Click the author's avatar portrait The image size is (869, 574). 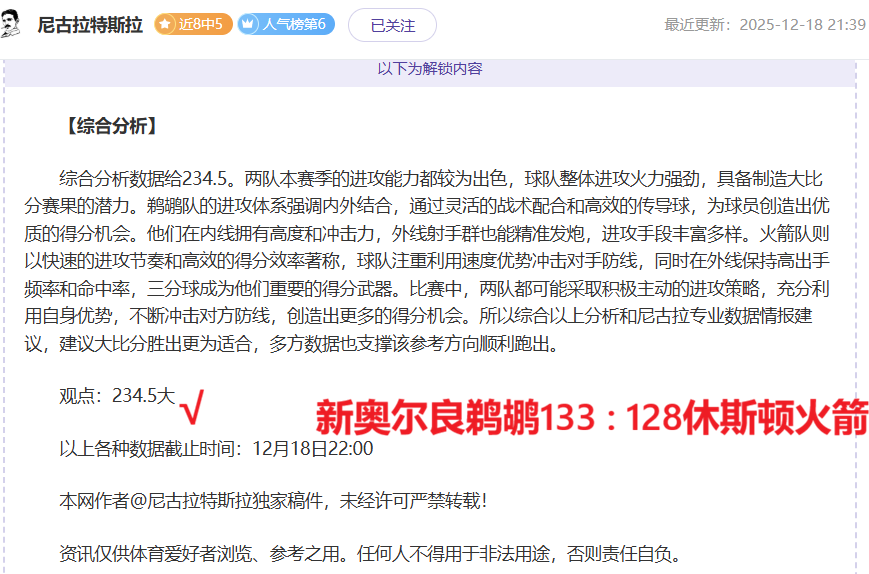tap(13, 24)
